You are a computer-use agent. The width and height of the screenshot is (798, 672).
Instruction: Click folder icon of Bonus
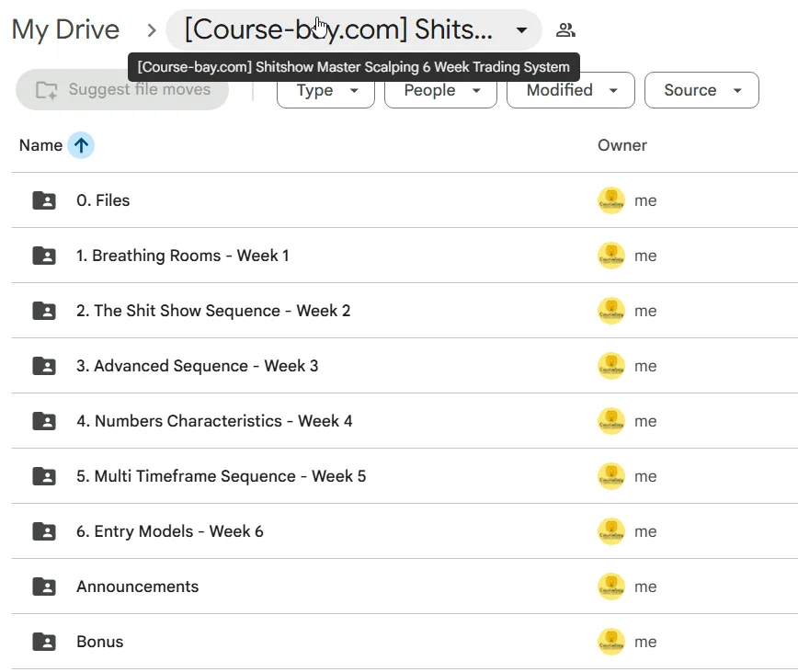(x=44, y=642)
